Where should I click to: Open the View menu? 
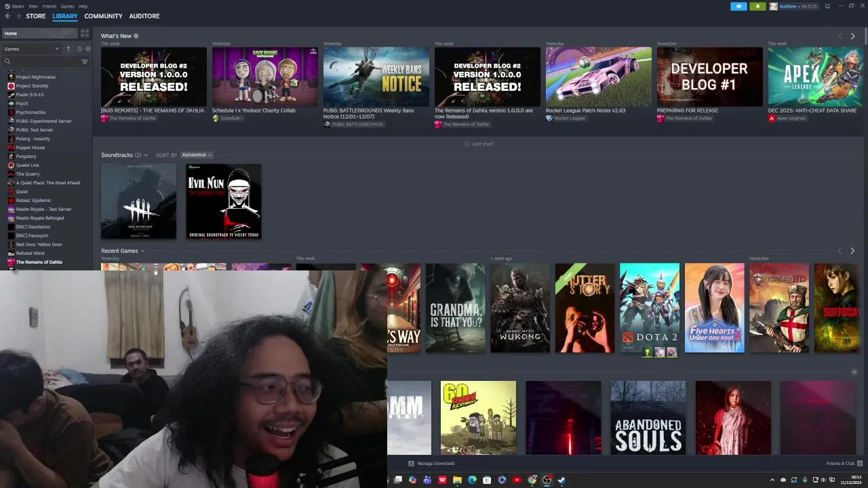33,6
